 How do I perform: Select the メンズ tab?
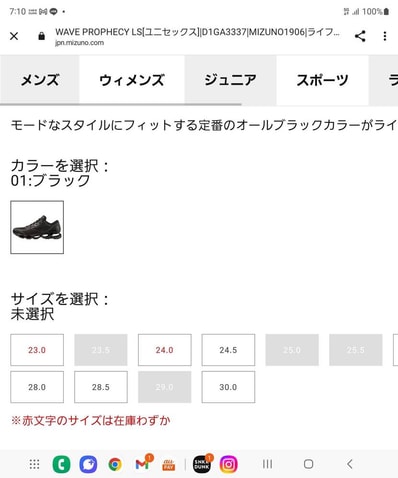click(40, 80)
